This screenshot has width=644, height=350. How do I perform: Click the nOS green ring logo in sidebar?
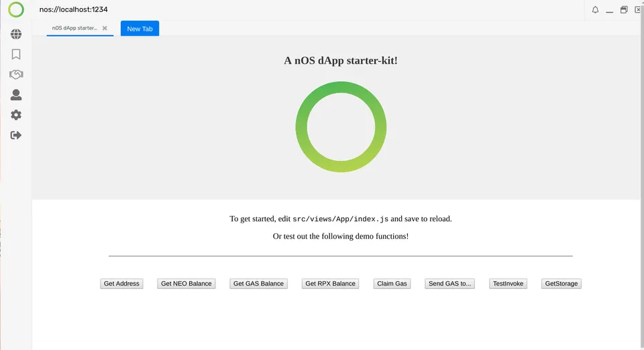[x=16, y=9]
